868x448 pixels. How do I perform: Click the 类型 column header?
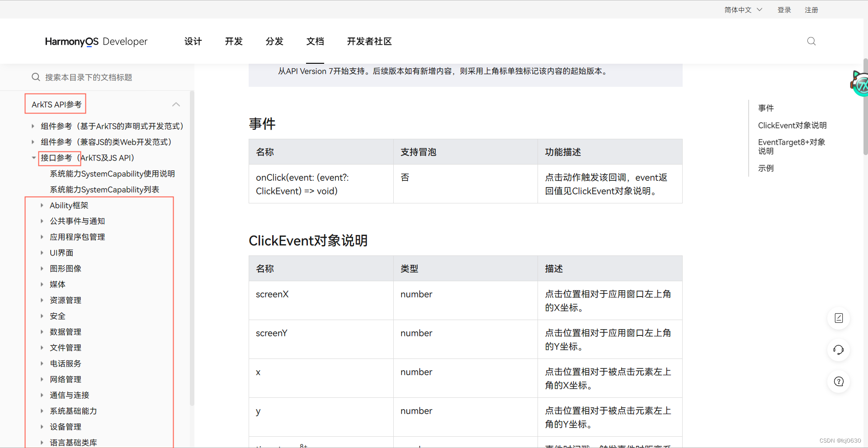click(x=466, y=269)
